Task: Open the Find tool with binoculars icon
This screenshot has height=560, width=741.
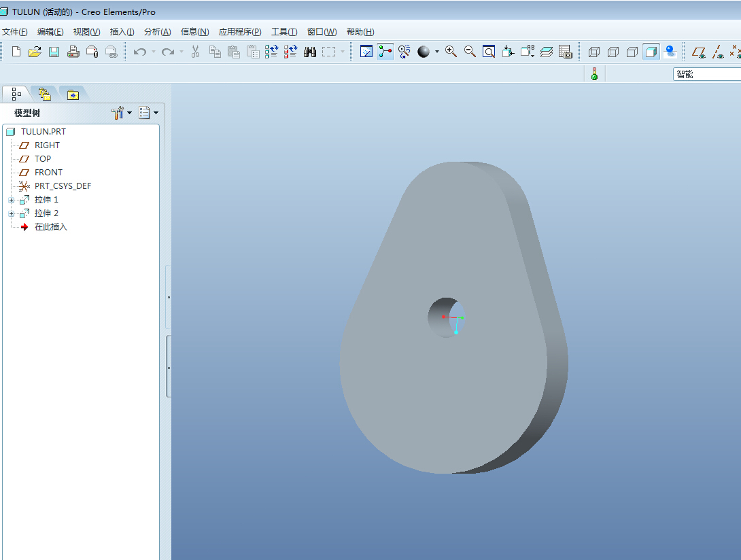Action: 310,52
